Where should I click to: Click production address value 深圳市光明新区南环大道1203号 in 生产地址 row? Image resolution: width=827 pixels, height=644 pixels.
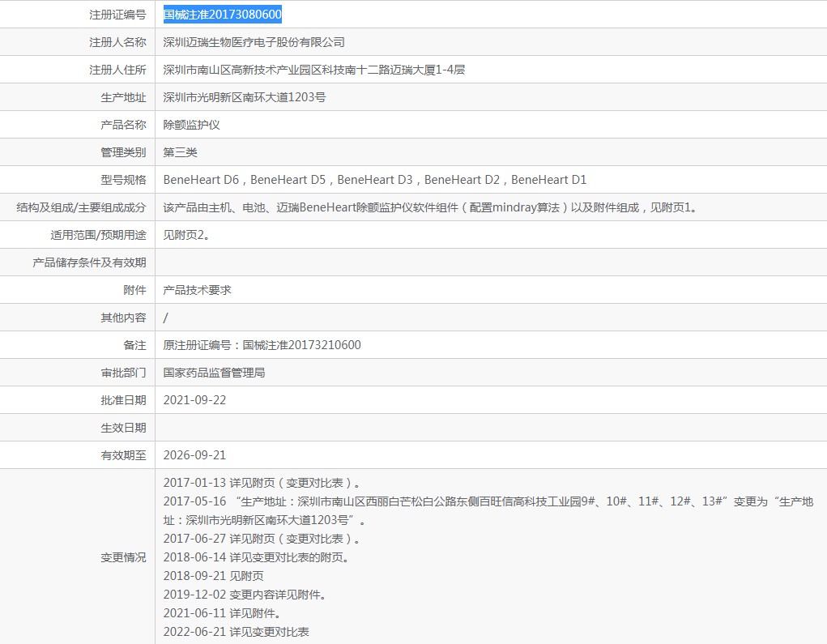click(244, 97)
